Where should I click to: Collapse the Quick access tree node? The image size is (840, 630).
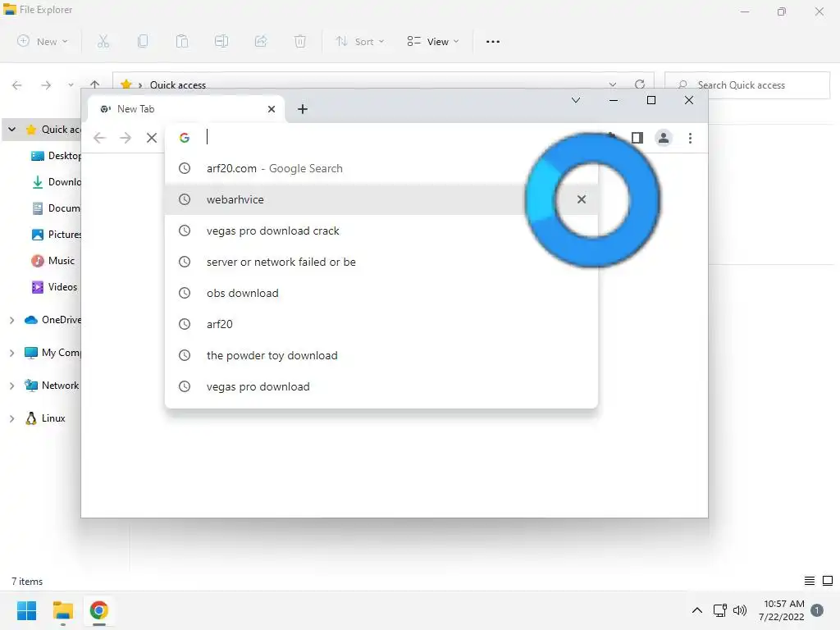11,129
